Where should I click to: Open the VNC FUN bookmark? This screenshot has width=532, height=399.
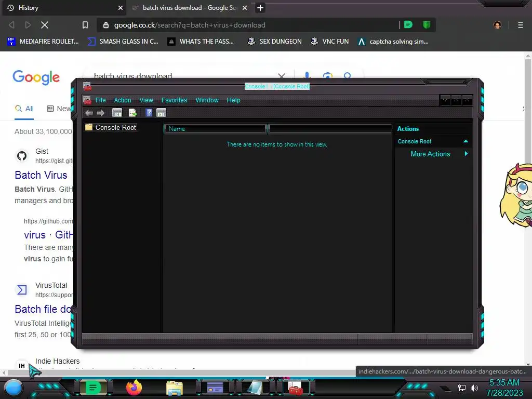coord(329,42)
